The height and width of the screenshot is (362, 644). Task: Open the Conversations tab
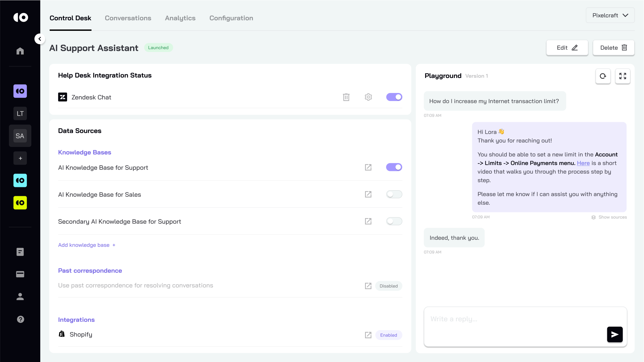coord(128,18)
